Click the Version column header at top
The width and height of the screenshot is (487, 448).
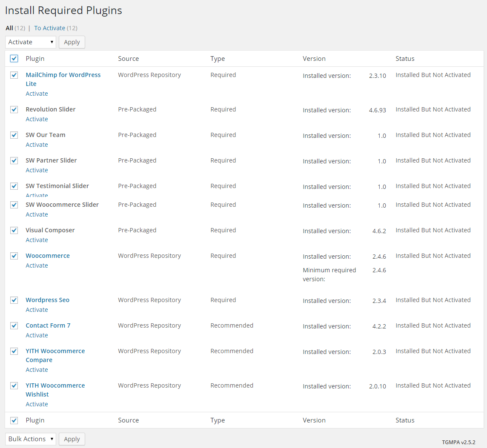(x=314, y=59)
